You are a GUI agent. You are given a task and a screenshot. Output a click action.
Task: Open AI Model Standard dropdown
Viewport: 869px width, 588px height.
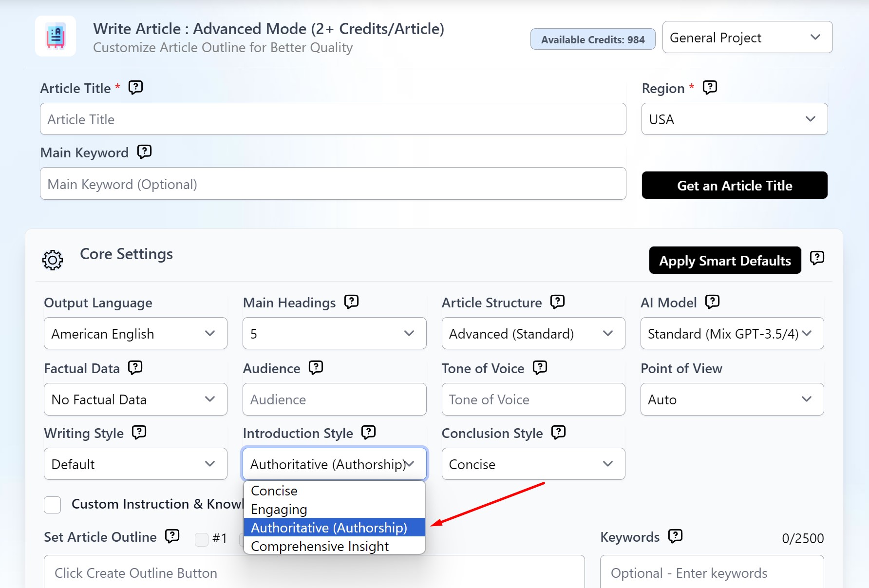point(732,333)
